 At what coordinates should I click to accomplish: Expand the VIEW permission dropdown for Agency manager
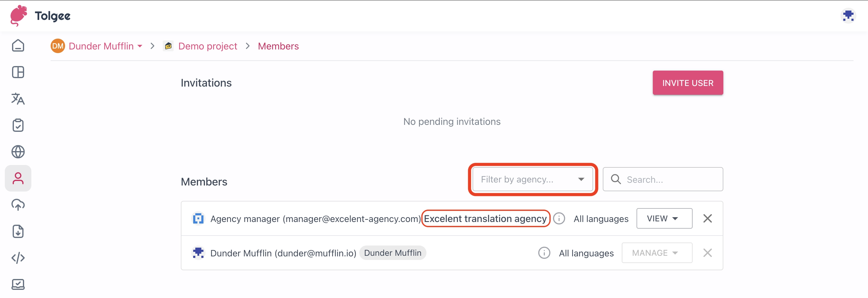[x=664, y=218]
